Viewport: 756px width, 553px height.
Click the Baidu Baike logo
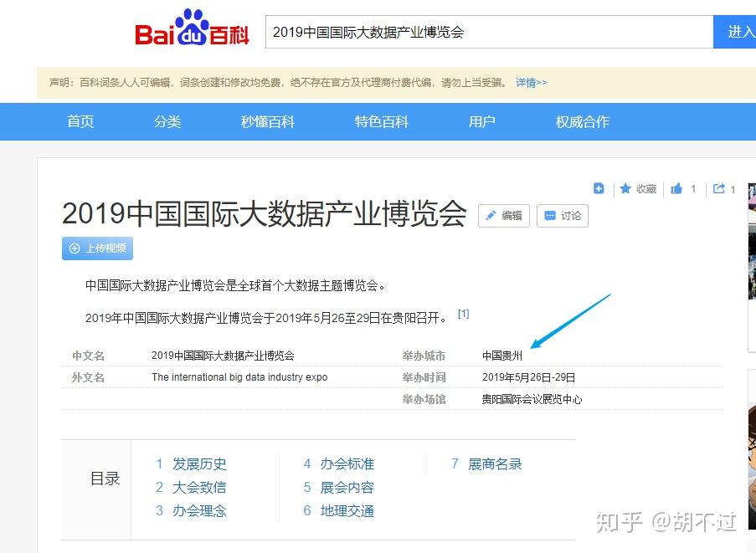pyautogui.click(x=192, y=28)
